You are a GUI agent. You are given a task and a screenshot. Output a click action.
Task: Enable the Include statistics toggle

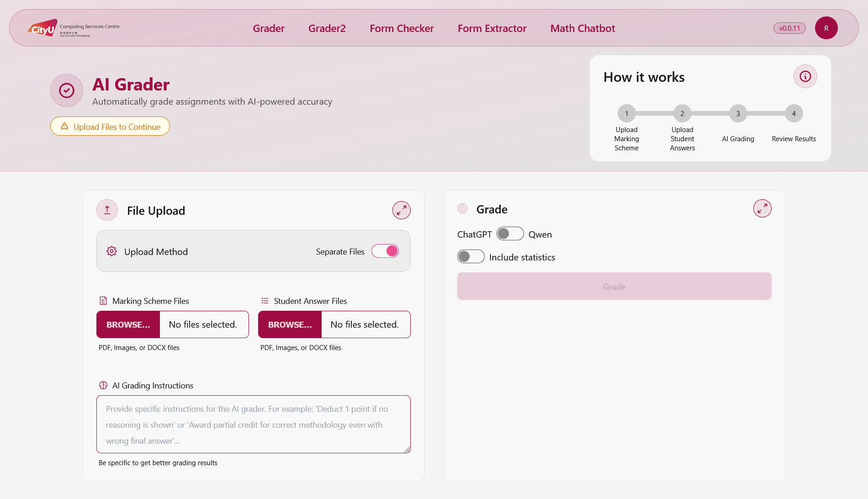tap(471, 256)
